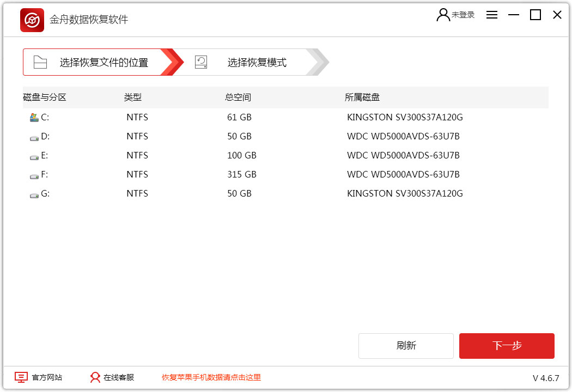The width and height of the screenshot is (572, 392).
Task: Open the 恢复苹果手机数据 link
Action: point(211,377)
